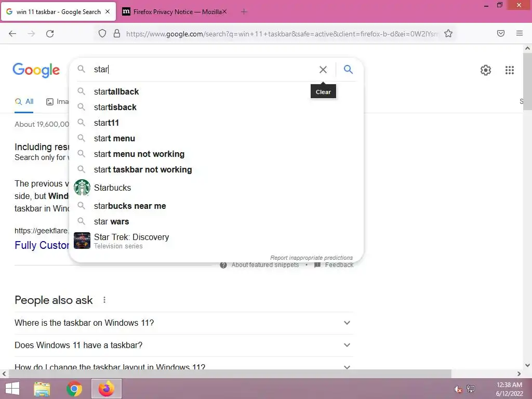532x399 pixels.
Task: Choose the star wars suggestion
Action: pyautogui.click(x=216, y=221)
